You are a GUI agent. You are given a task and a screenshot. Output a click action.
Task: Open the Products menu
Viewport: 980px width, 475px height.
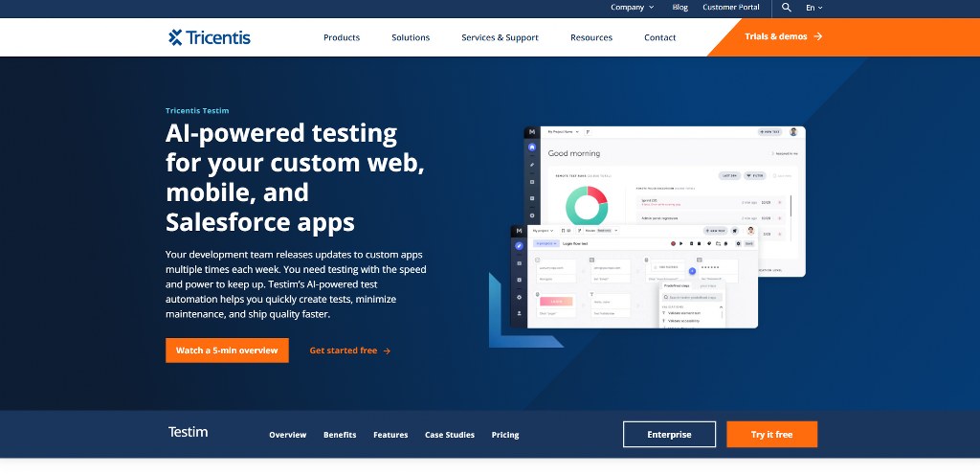(342, 37)
